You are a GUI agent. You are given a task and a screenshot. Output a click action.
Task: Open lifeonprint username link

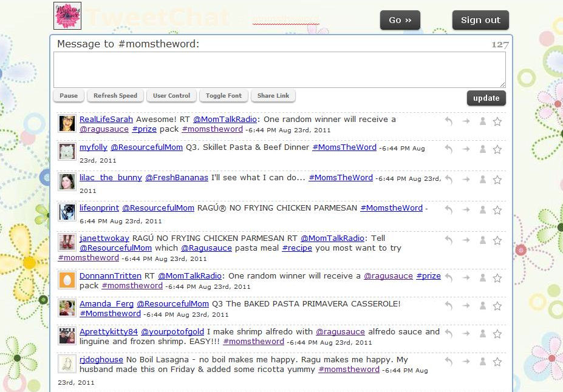point(99,208)
